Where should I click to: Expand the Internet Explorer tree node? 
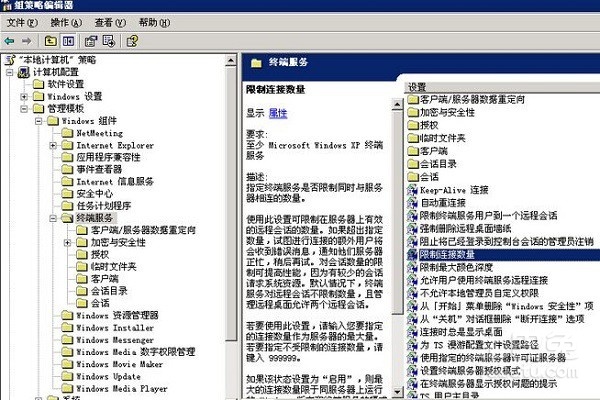tap(52, 145)
